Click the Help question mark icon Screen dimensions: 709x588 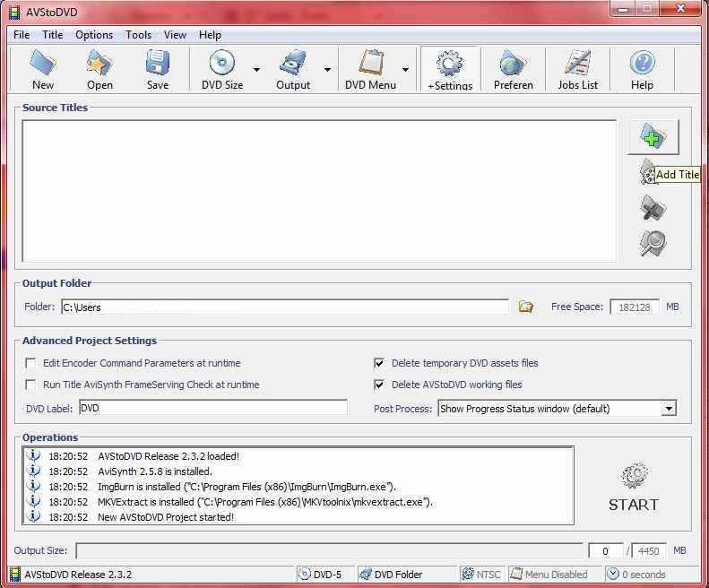642,63
